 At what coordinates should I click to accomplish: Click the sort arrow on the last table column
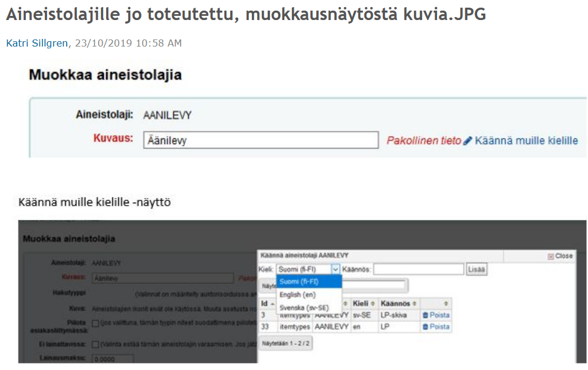[x=446, y=303]
